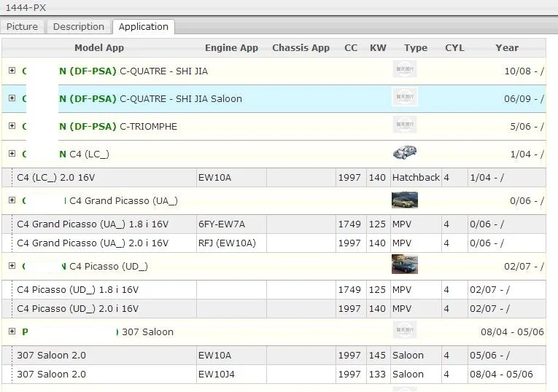Open the C4 (LC_) car thumbnail
The image size is (558, 392).
pos(405,152)
